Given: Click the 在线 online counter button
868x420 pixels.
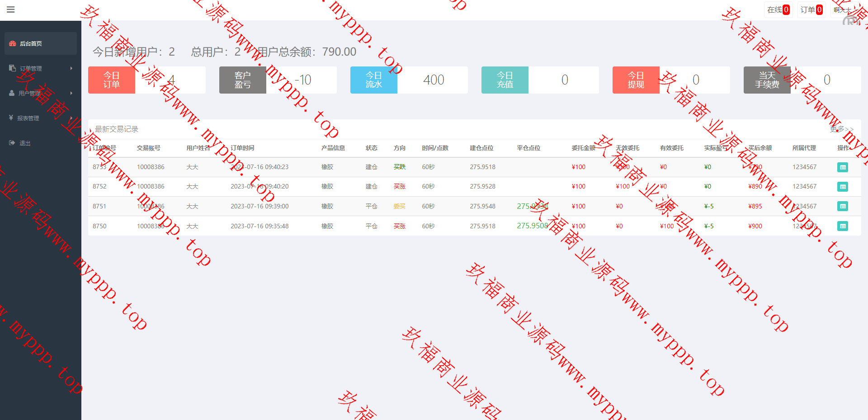Looking at the screenshot, I should tap(778, 10).
